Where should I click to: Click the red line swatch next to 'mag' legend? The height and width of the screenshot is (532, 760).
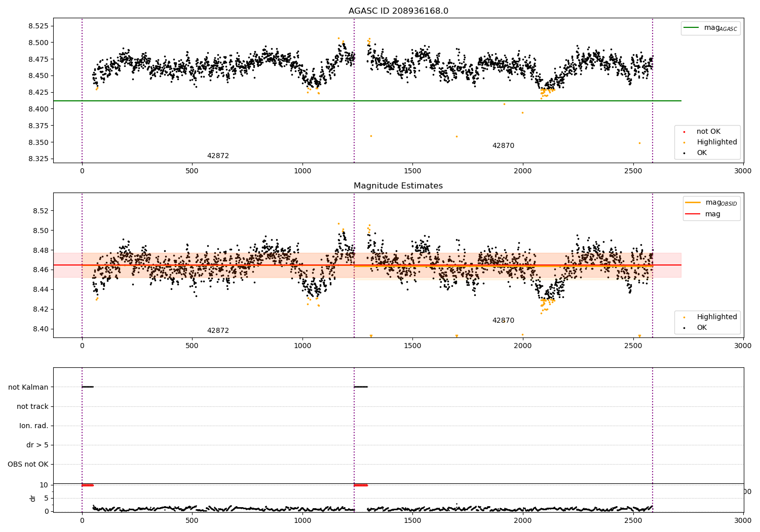point(693,214)
